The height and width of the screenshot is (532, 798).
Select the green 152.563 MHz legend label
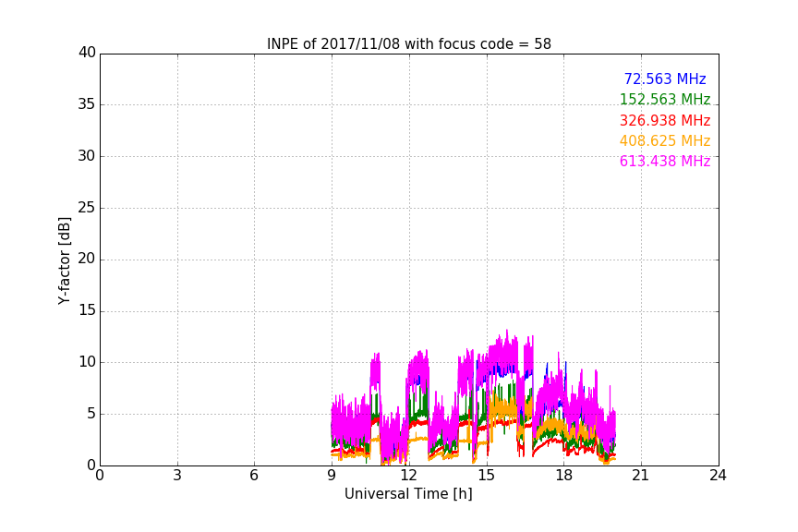point(665,99)
